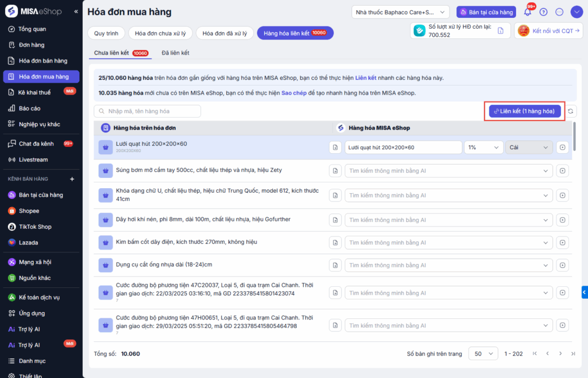Screen dimensions: 588x378
Task: Collapse the sidebar with the double-chevron icon
Action: coord(76,11)
